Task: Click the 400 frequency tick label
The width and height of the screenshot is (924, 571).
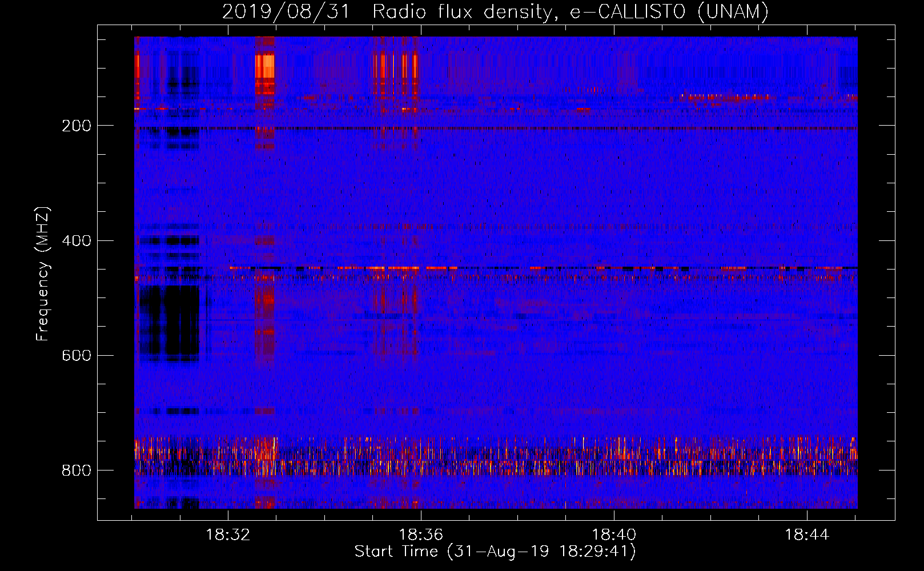Action: pos(77,240)
